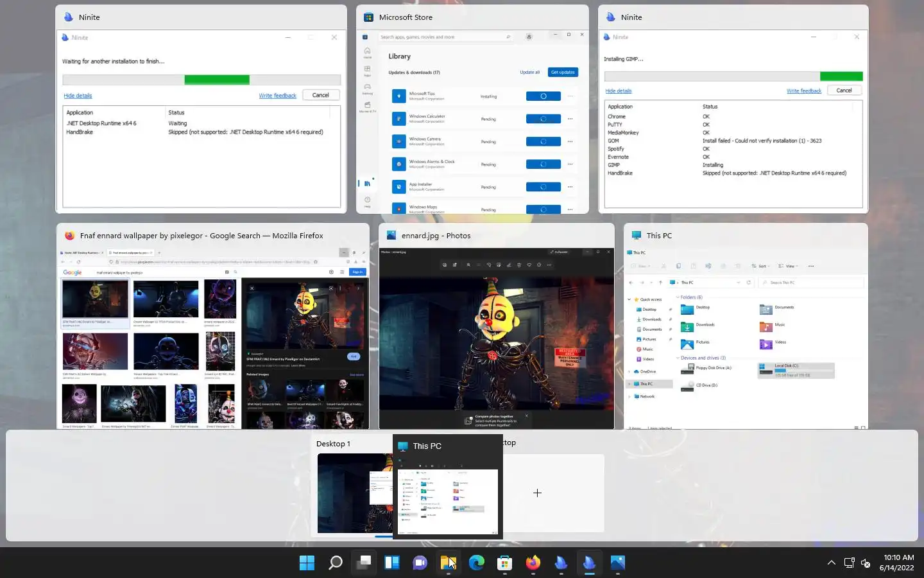The width and height of the screenshot is (924, 578).
Task: Click the Ninite taskbar icon with blue active underline
Action: (589, 563)
